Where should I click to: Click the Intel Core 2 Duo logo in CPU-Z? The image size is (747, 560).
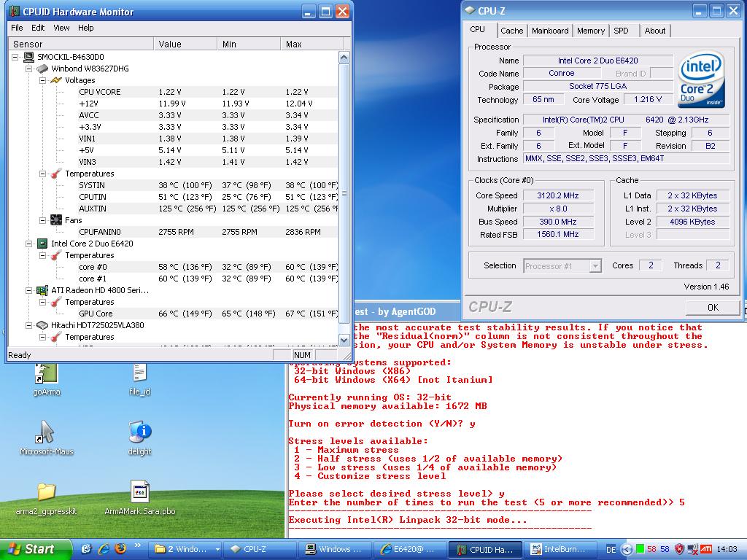702,79
